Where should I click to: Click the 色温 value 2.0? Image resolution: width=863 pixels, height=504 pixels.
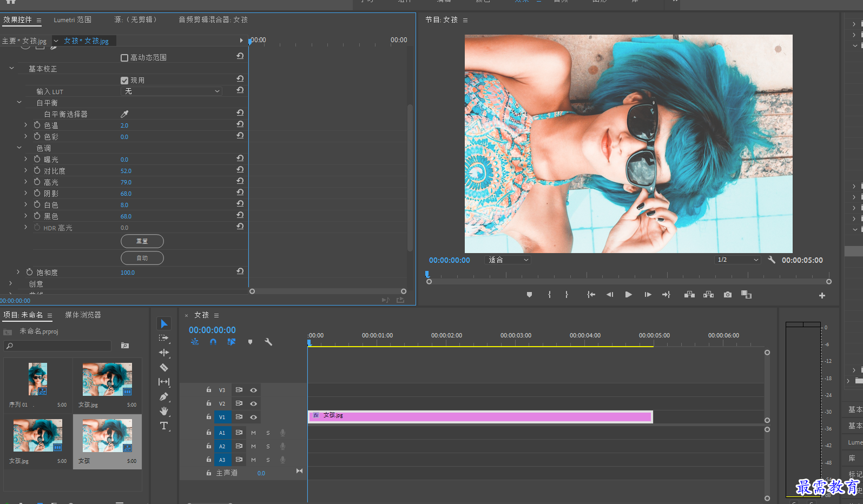tap(124, 125)
